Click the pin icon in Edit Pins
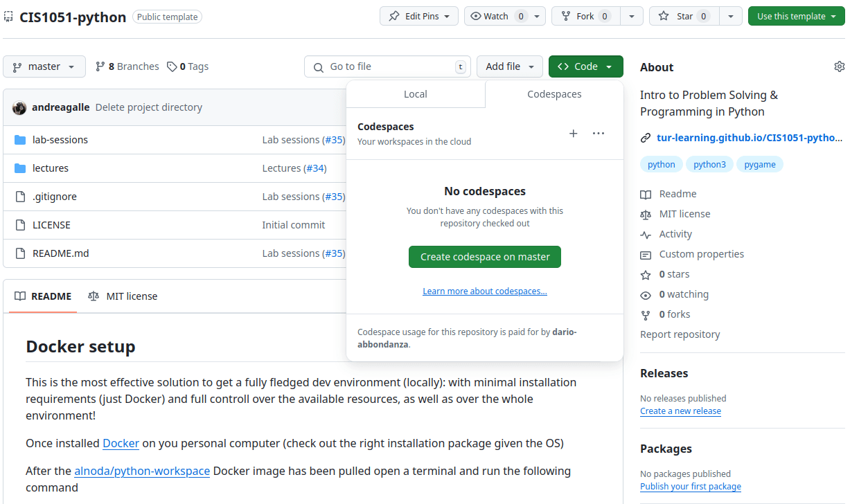The width and height of the screenshot is (868, 504). point(393,16)
